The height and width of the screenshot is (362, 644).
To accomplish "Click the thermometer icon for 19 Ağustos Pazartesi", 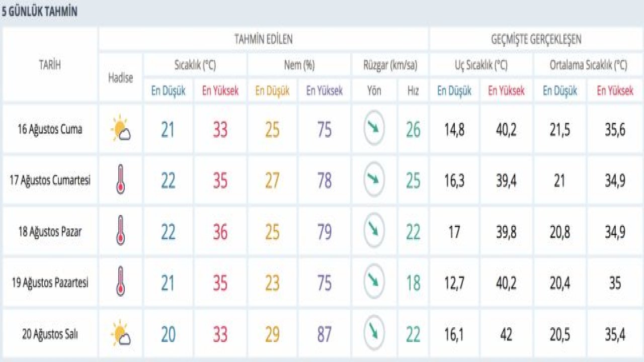I will coord(120,282).
